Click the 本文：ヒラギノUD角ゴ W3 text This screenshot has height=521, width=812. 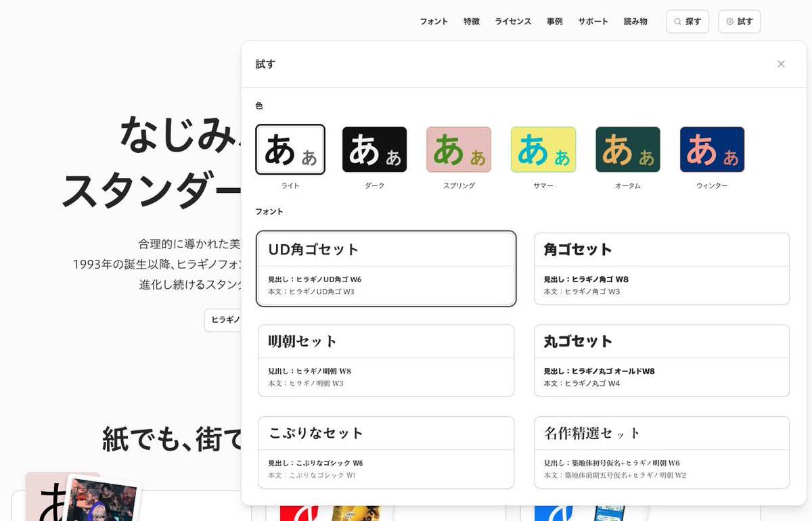click(x=311, y=292)
